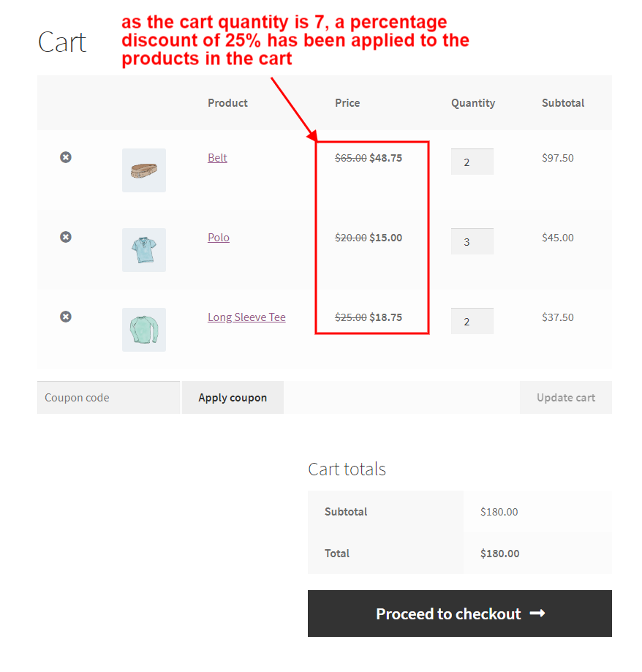Click the Cart totals Total amount
This screenshot has height=672, width=642.
click(x=499, y=554)
